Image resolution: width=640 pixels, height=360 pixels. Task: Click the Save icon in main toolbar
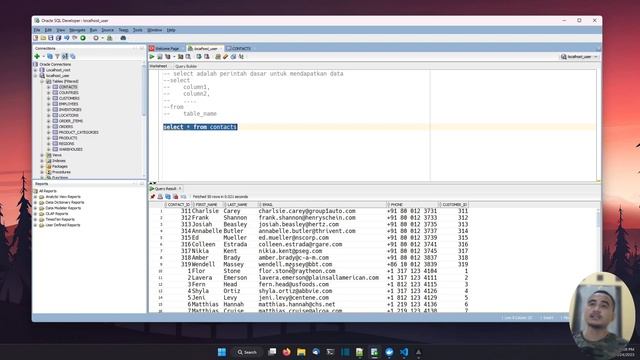[x=51, y=38]
